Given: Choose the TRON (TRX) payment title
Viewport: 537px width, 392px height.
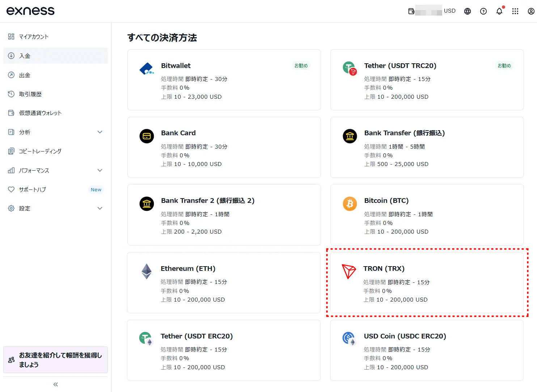Looking at the screenshot, I should [x=384, y=269].
